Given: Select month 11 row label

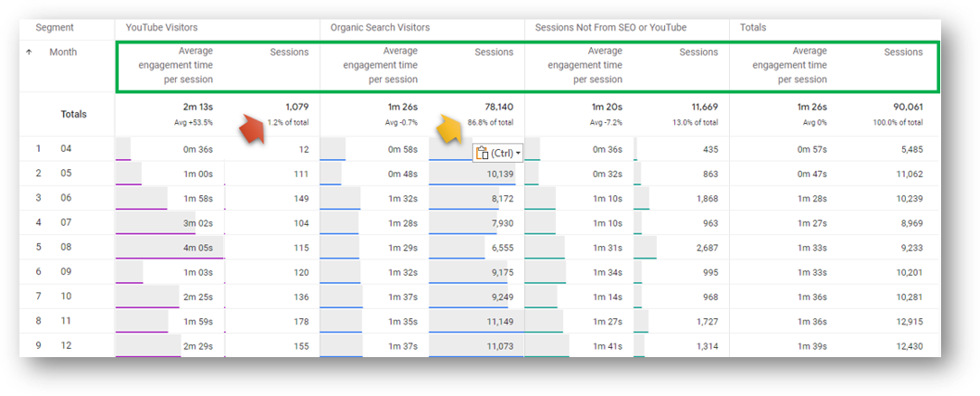Looking at the screenshot, I should coord(67,321).
